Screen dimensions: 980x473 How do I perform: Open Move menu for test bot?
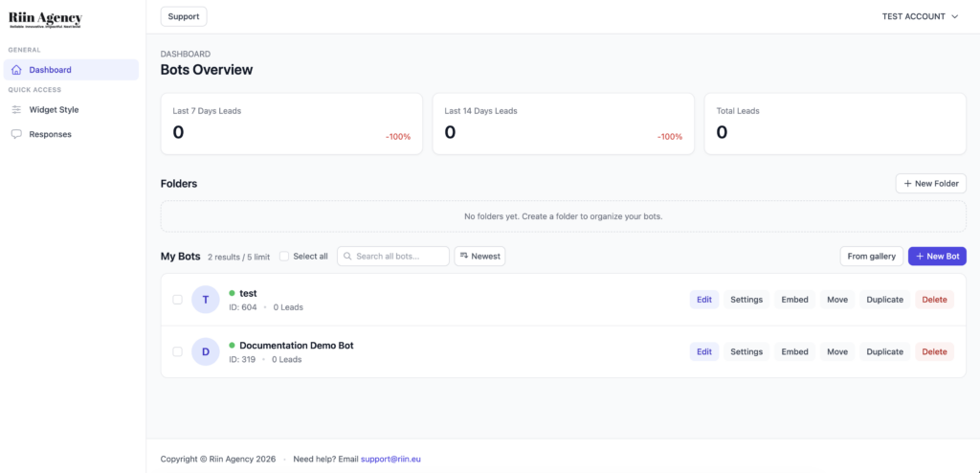coord(837,300)
